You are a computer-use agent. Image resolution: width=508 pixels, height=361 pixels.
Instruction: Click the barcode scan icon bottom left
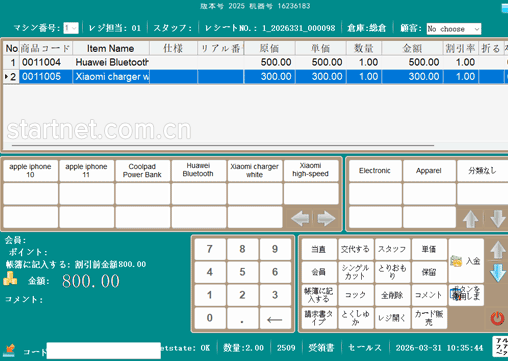(x=9, y=350)
